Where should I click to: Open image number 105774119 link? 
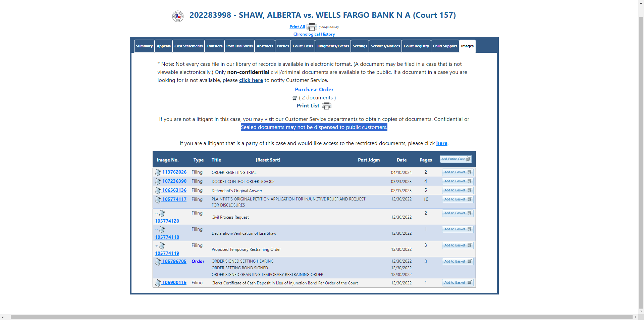167,253
